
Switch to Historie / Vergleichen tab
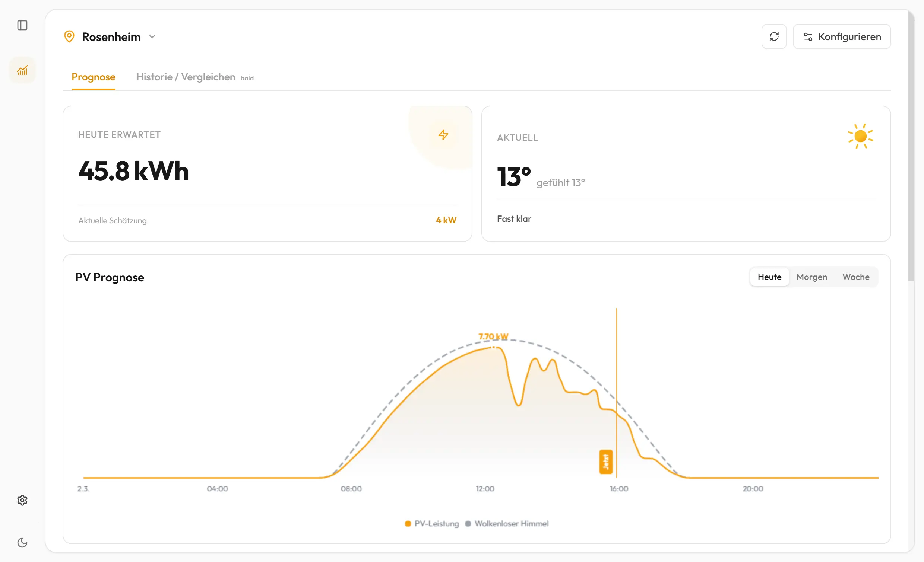click(x=186, y=77)
